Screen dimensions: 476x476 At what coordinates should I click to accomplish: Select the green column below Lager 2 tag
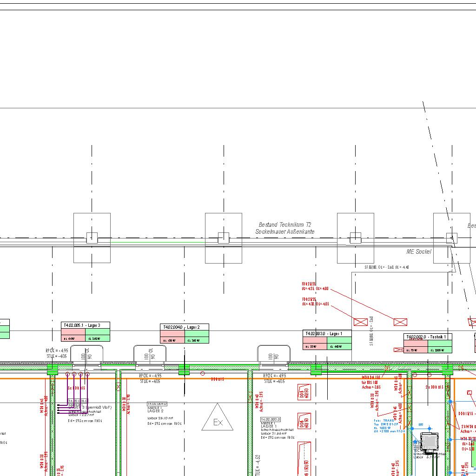point(184,370)
